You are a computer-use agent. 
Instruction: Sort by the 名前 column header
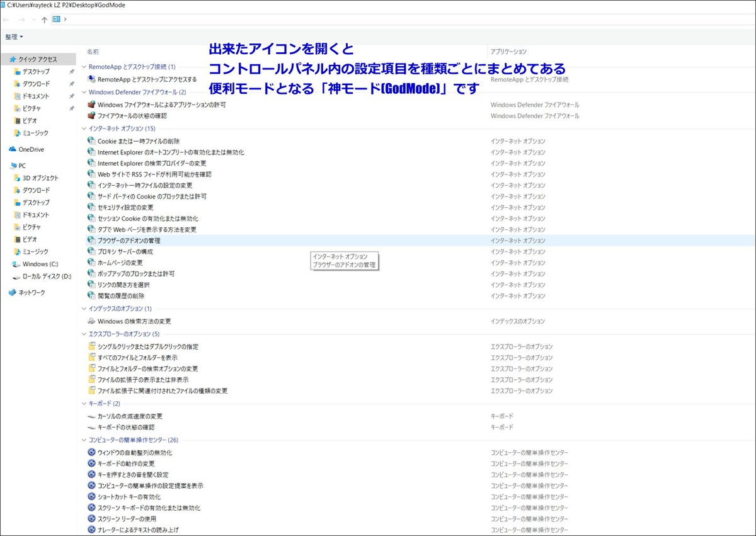click(x=93, y=51)
